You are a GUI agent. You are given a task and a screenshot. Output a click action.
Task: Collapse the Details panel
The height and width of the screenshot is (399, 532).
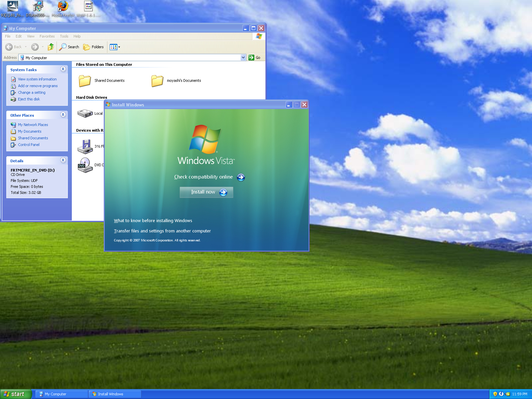click(x=63, y=160)
